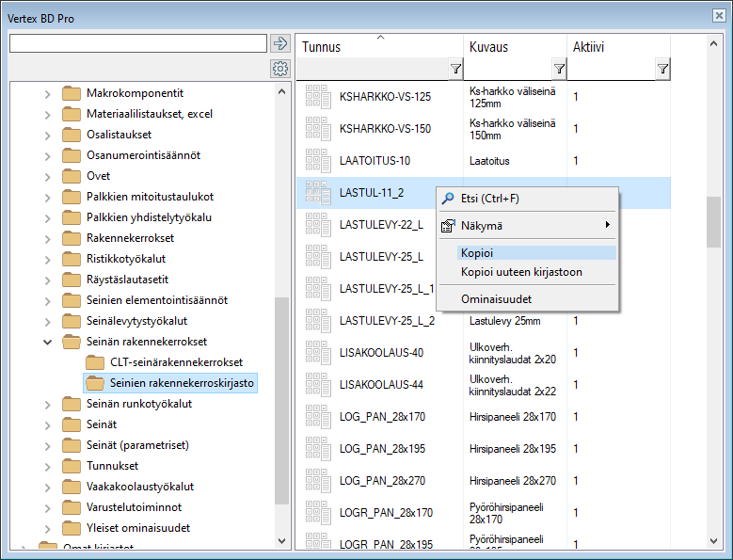
Task: Select Kopioi uuteen kirjastoon
Action: [x=521, y=272]
